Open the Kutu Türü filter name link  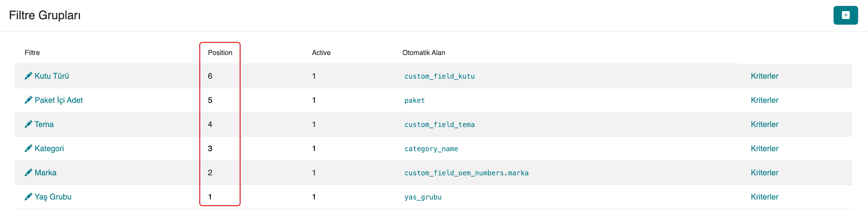(x=52, y=76)
